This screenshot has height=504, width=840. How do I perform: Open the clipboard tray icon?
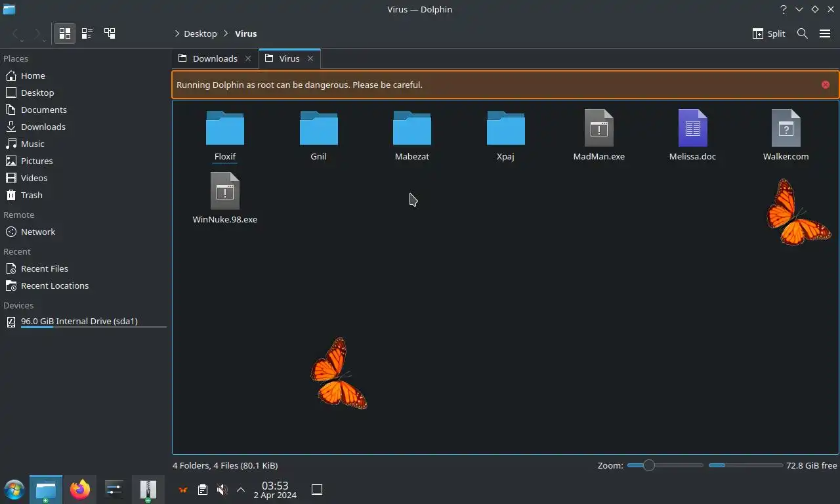pyautogui.click(x=203, y=490)
